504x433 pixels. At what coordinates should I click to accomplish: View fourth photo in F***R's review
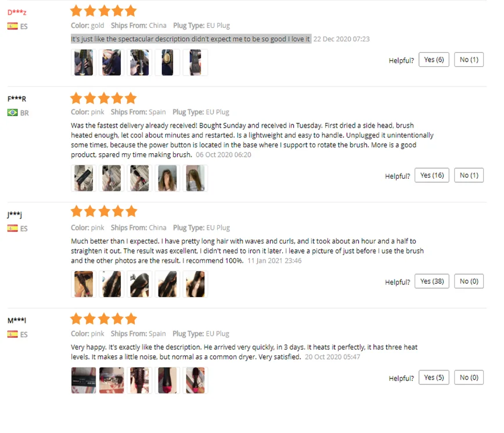[167, 178]
